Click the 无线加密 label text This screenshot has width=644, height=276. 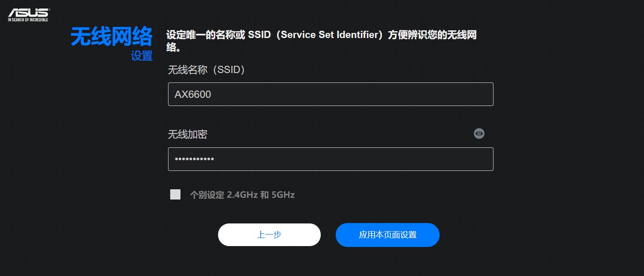pyautogui.click(x=187, y=134)
